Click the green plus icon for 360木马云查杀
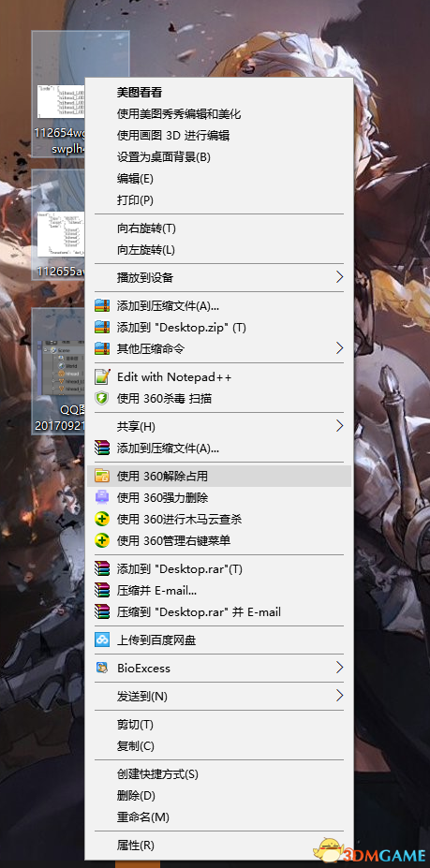Viewport: 430px width, 868px height. click(102, 520)
